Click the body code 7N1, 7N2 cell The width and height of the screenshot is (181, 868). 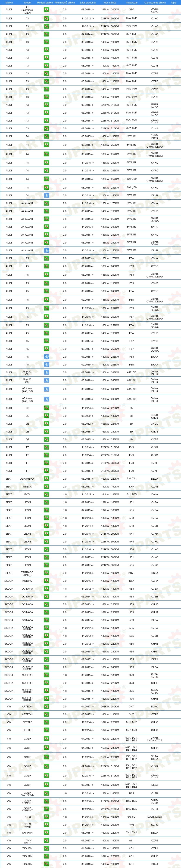[x=131, y=833]
